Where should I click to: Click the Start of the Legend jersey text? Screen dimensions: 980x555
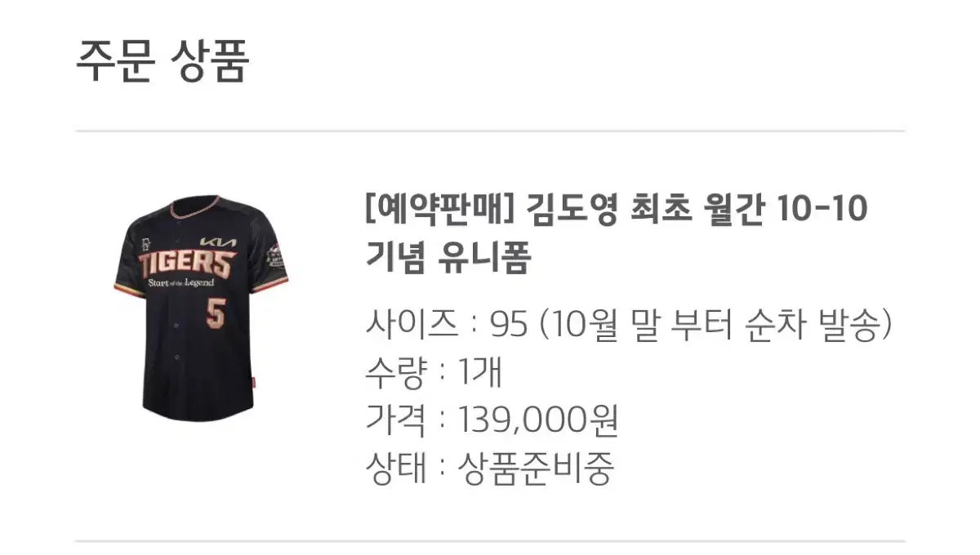180,283
